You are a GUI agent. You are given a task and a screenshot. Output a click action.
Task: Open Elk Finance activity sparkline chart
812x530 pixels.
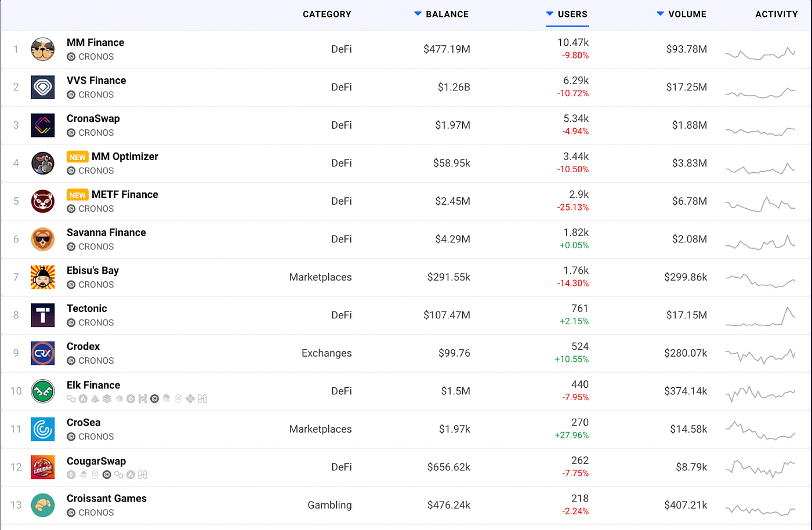click(760, 394)
